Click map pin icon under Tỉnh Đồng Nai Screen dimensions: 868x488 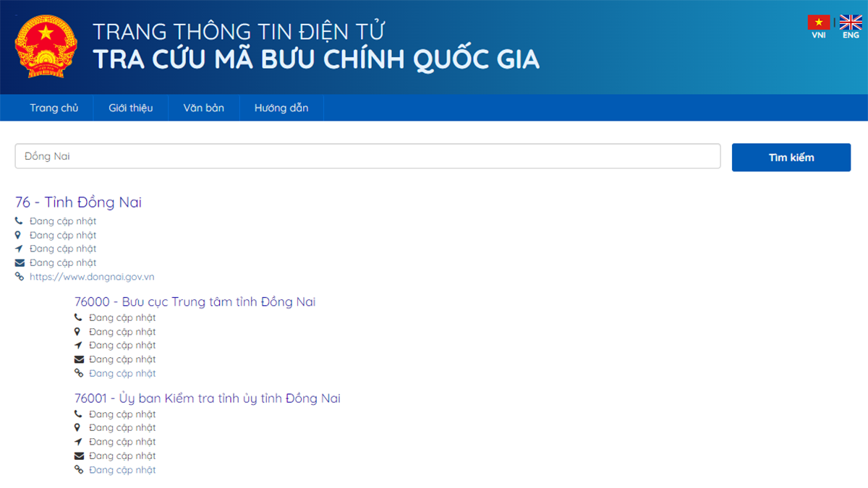(x=20, y=235)
